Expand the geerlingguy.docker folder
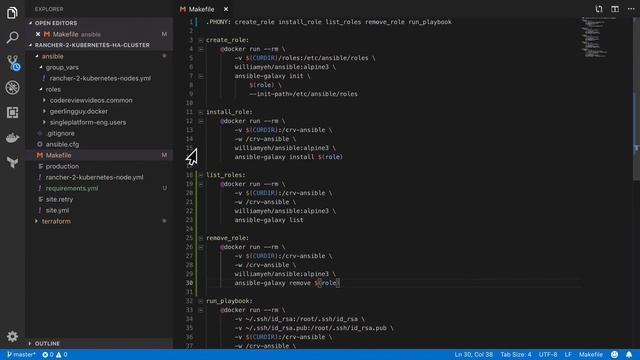The height and width of the screenshot is (360, 640). [x=44, y=111]
